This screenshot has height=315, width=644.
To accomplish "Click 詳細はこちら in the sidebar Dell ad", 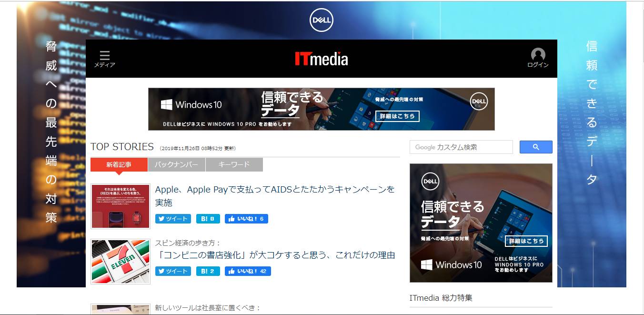I will pos(526,241).
